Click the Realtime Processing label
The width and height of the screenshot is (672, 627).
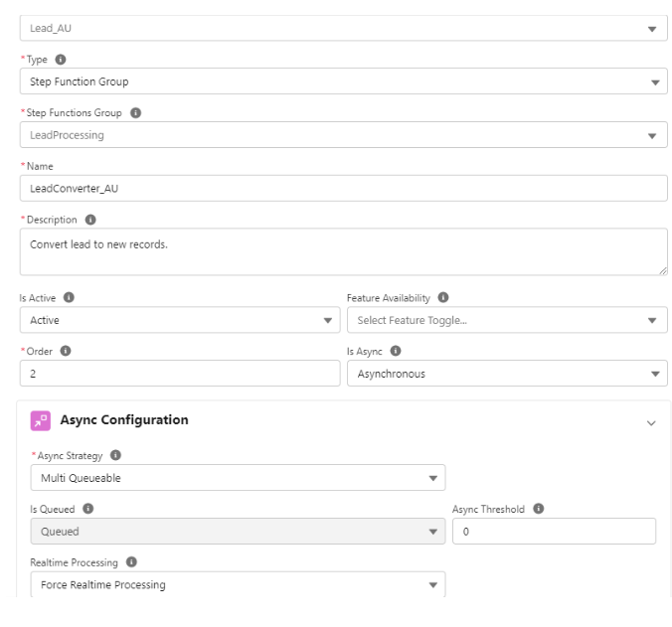point(74,562)
